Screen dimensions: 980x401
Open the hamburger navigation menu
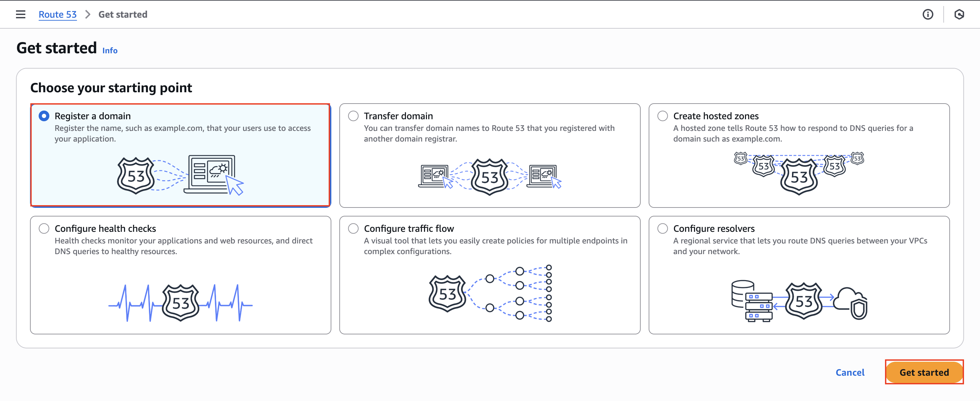21,14
